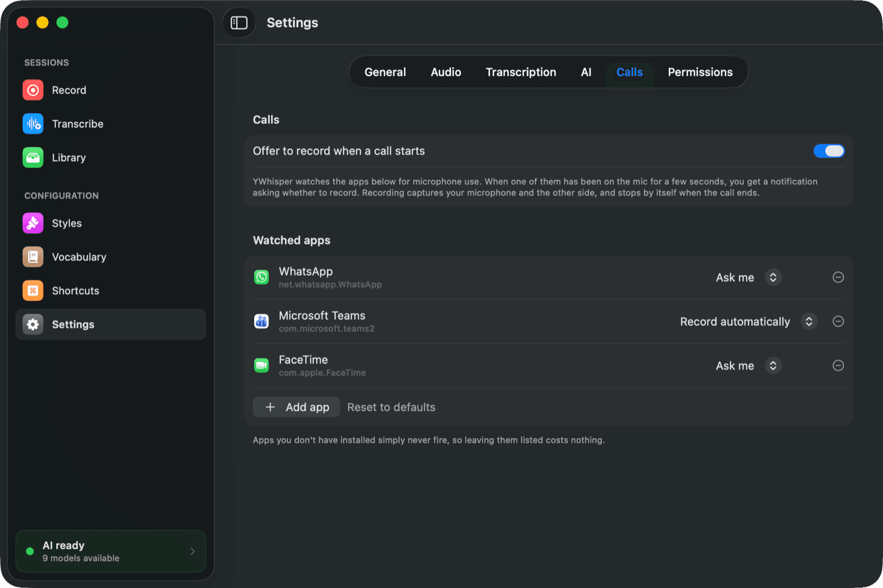883x588 pixels.
Task: Click the Settings gear icon
Action: tap(33, 324)
